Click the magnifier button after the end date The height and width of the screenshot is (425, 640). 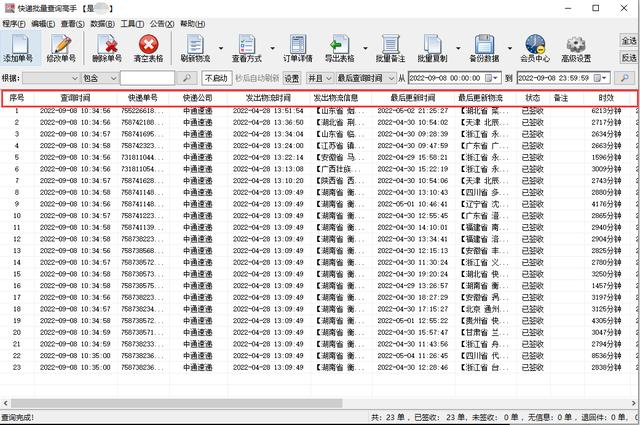[624, 78]
